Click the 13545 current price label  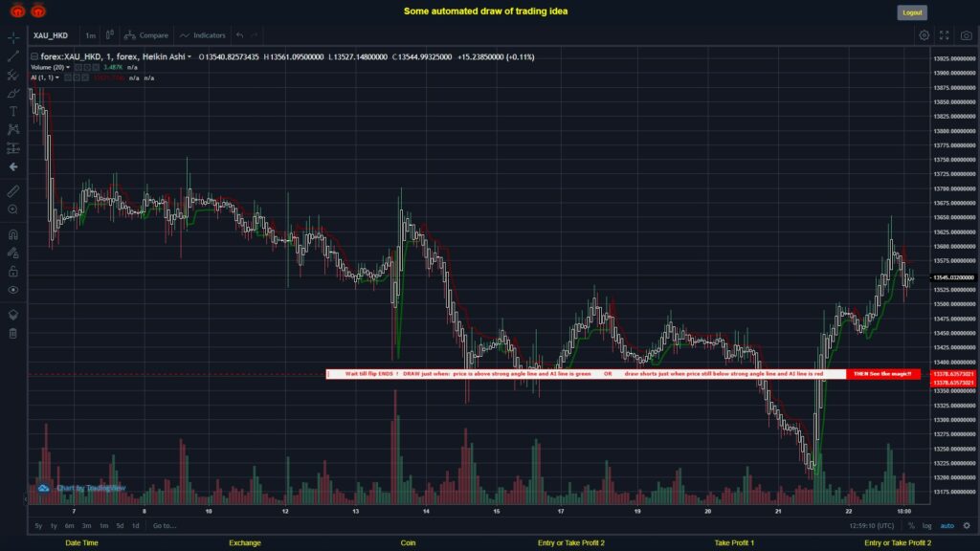click(x=954, y=277)
